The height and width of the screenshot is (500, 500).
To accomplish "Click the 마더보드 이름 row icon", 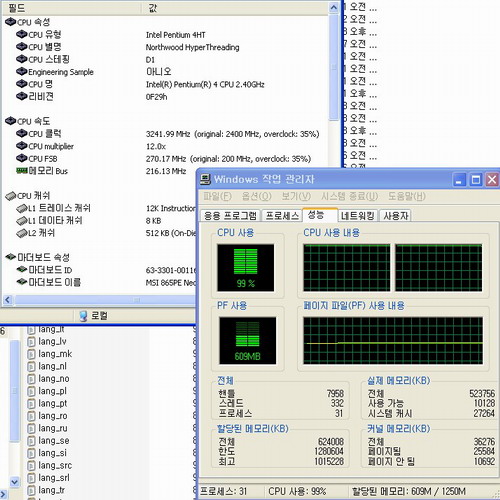I will [x=22, y=282].
